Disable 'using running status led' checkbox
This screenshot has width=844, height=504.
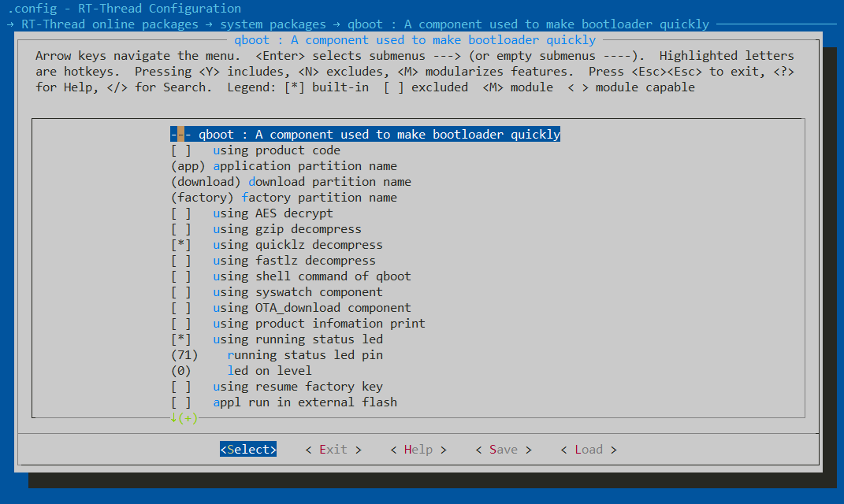coord(277,339)
